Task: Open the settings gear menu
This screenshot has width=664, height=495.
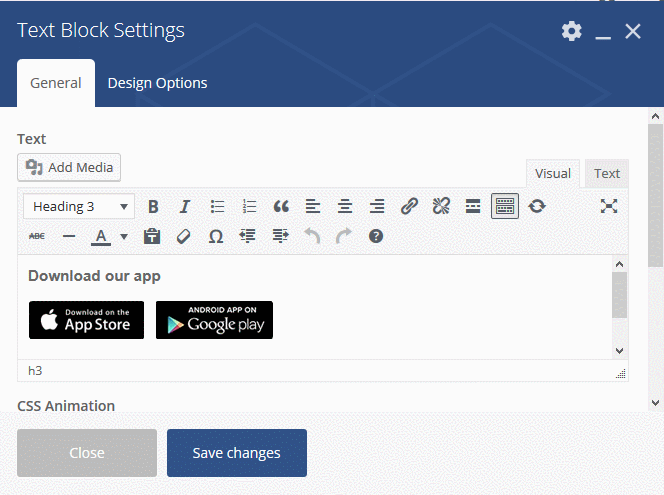Action: tap(571, 31)
